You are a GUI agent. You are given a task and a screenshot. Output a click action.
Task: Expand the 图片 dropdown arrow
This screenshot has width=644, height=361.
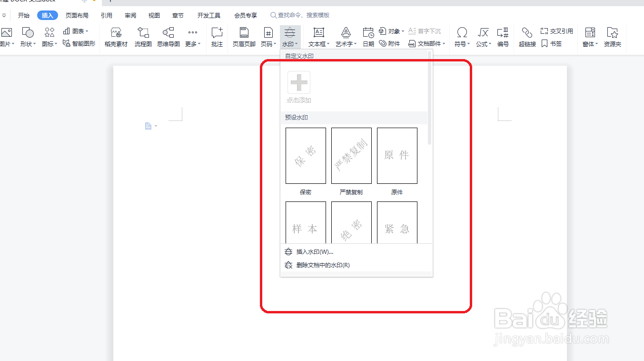[x=13, y=44]
